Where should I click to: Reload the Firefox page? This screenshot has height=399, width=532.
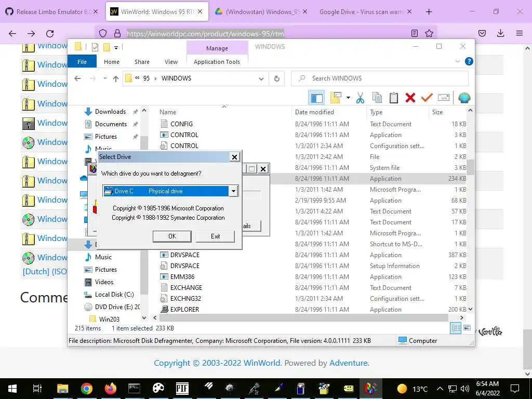click(x=50, y=33)
